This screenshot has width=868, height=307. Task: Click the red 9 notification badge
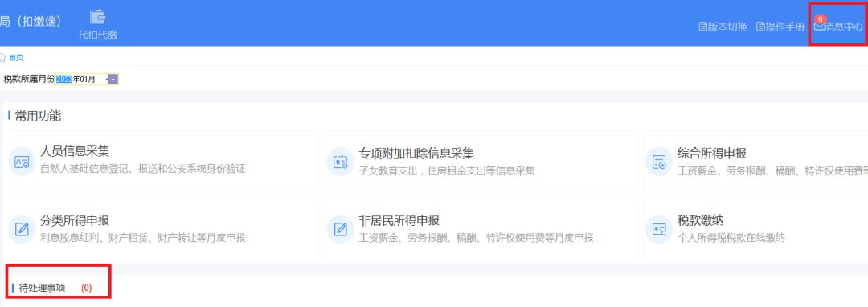point(821,19)
